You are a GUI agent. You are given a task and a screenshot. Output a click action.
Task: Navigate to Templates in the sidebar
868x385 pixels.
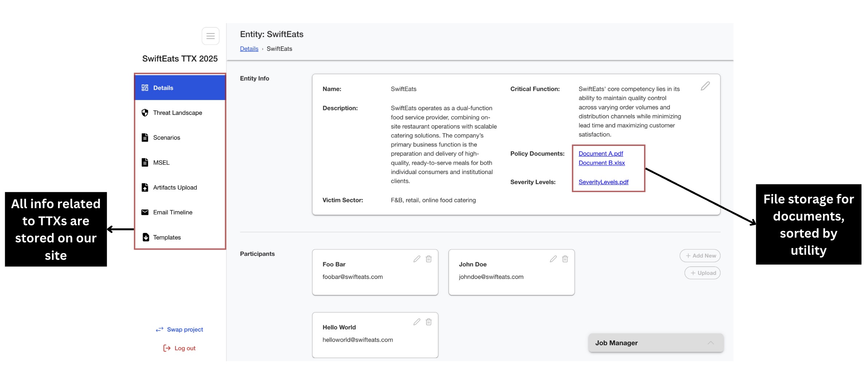coord(167,237)
